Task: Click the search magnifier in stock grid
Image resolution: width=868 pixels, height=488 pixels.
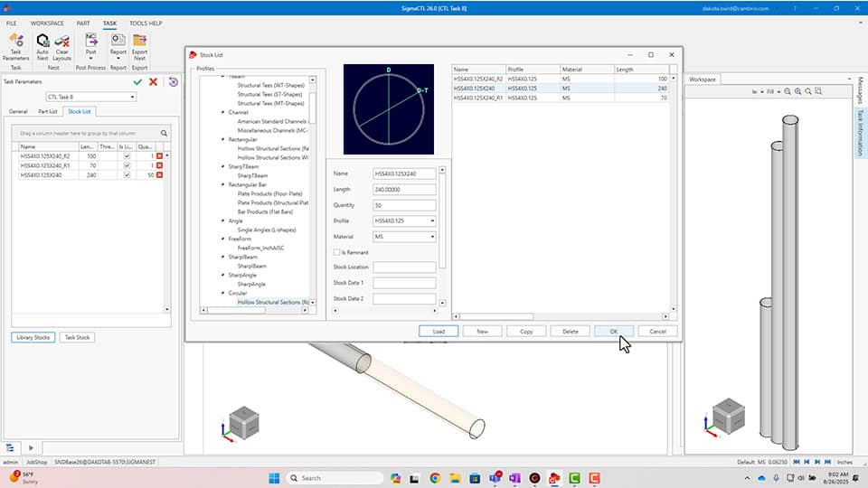Action: click(164, 133)
